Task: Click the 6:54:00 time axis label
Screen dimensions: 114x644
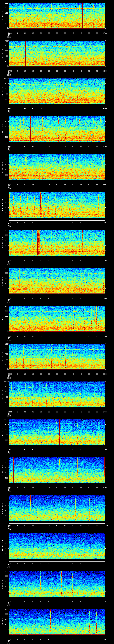Action: click(9, 336)
